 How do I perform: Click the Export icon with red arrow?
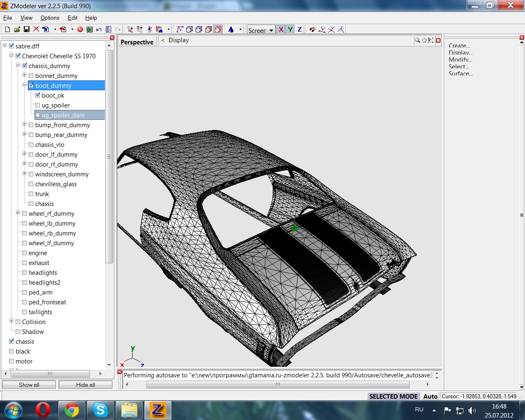pyautogui.click(x=63, y=29)
